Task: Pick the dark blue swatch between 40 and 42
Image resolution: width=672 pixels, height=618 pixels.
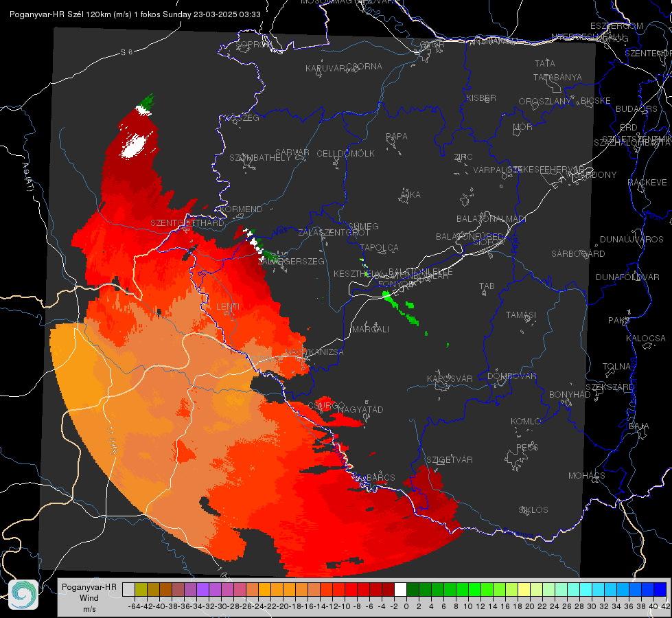Action: pyautogui.click(x=660, y=589)
